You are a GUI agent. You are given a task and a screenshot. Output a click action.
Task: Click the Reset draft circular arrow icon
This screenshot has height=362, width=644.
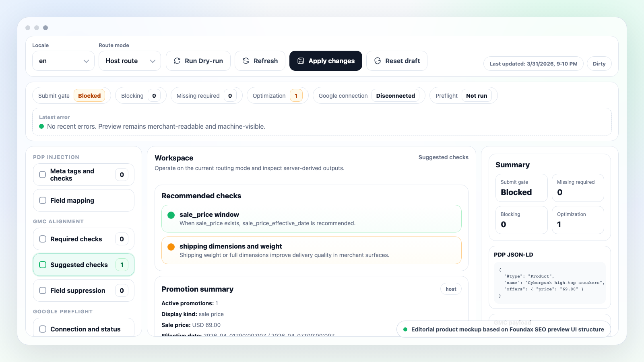tap(378, 61)
